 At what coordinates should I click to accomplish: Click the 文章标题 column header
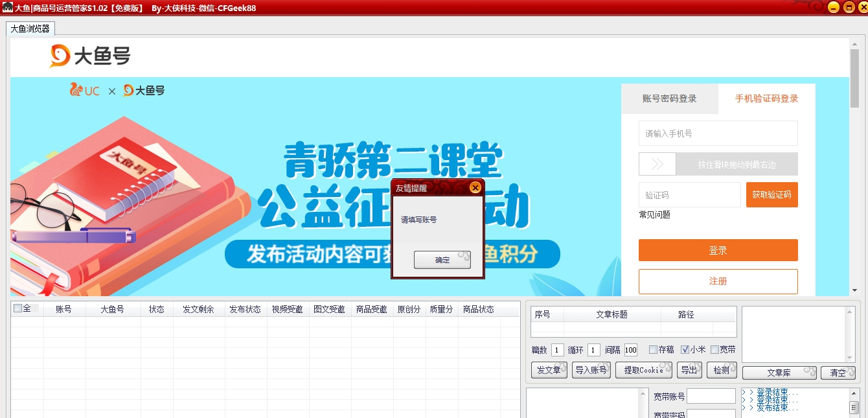pyautogui.click(x=612, y=314)
